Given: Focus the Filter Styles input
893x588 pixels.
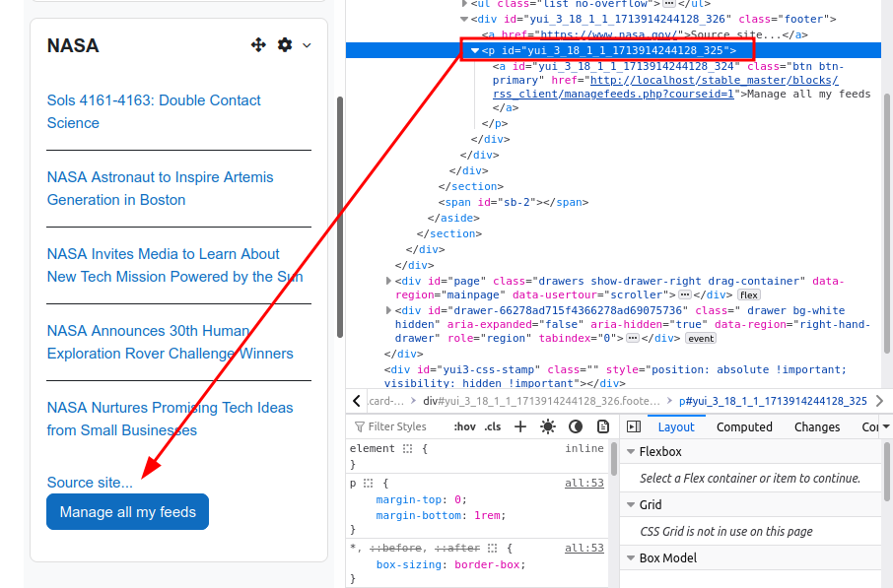Looking at the screenshot, I should coord(397,426).
